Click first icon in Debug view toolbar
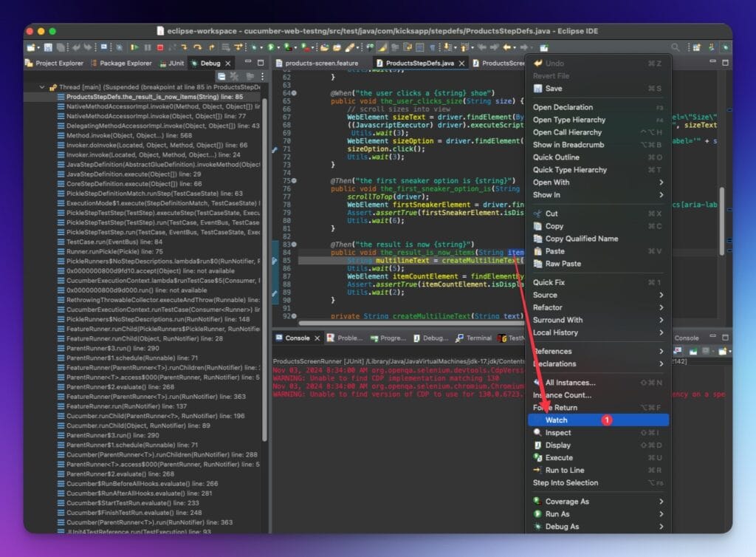 221,76
